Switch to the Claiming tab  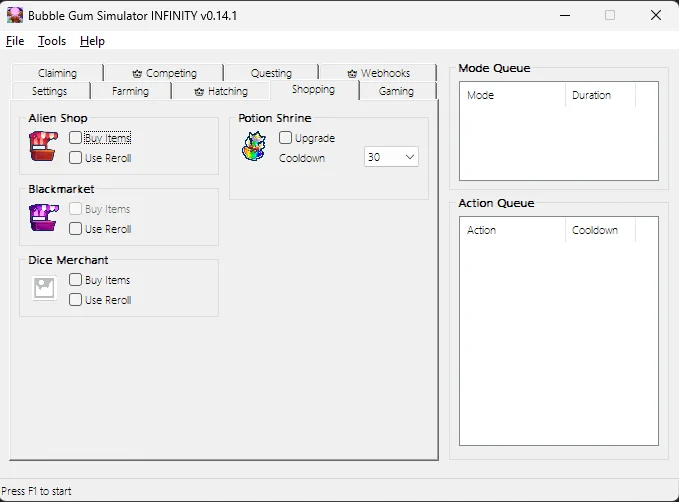tap(57, 73)
